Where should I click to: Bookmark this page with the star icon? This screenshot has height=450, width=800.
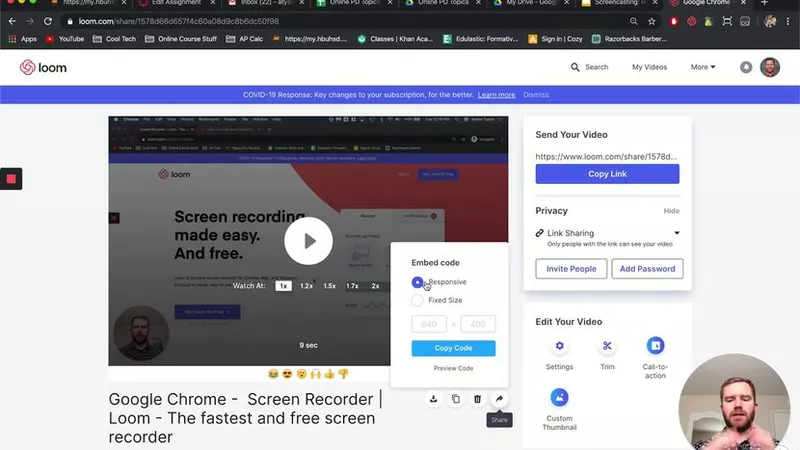(652, 21)
